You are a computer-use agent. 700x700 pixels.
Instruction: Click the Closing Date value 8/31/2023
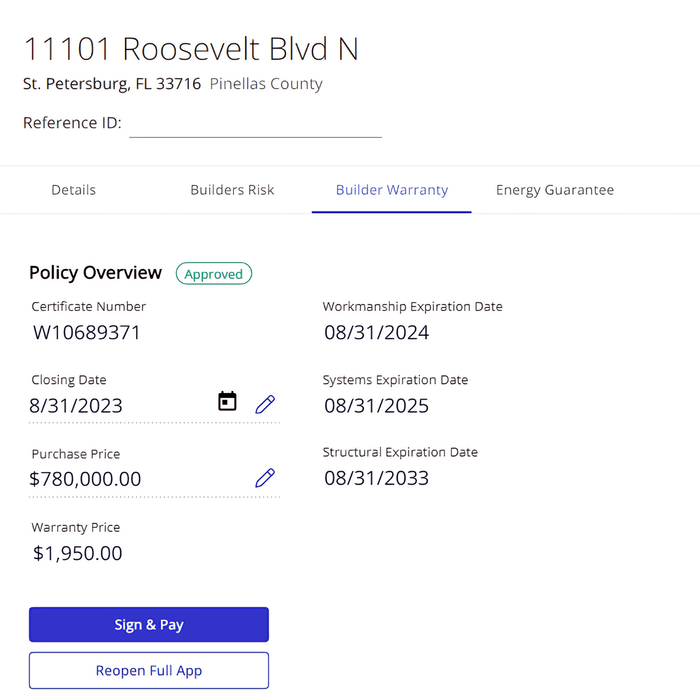tap(76, 406)
